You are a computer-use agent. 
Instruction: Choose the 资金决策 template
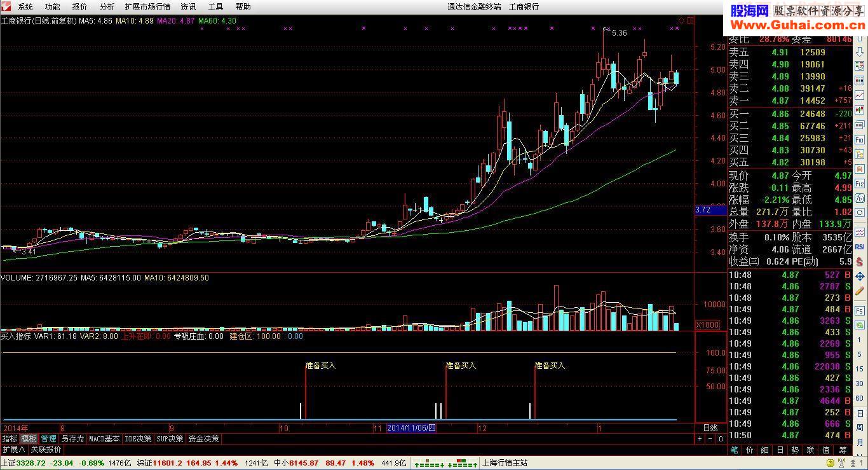(203, 439)
